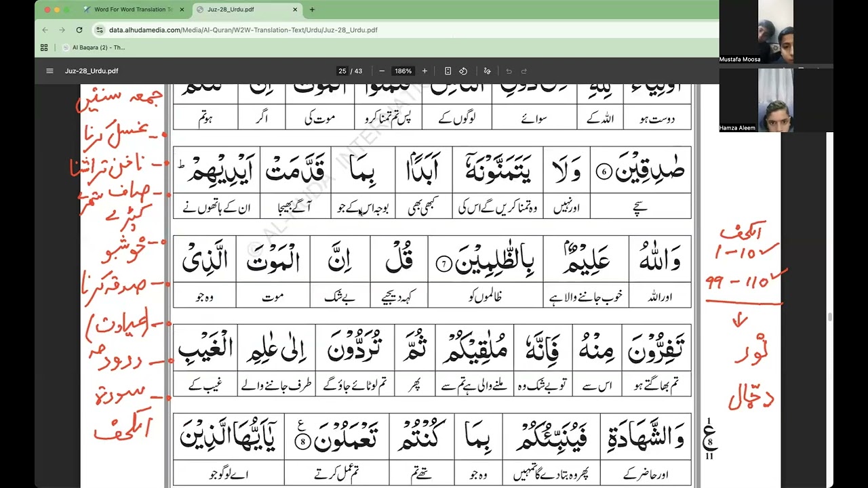The width and height of the screenshot is (868, 488).
Task: Redo the PDF annotation
Action: click(x=524, y=71)
